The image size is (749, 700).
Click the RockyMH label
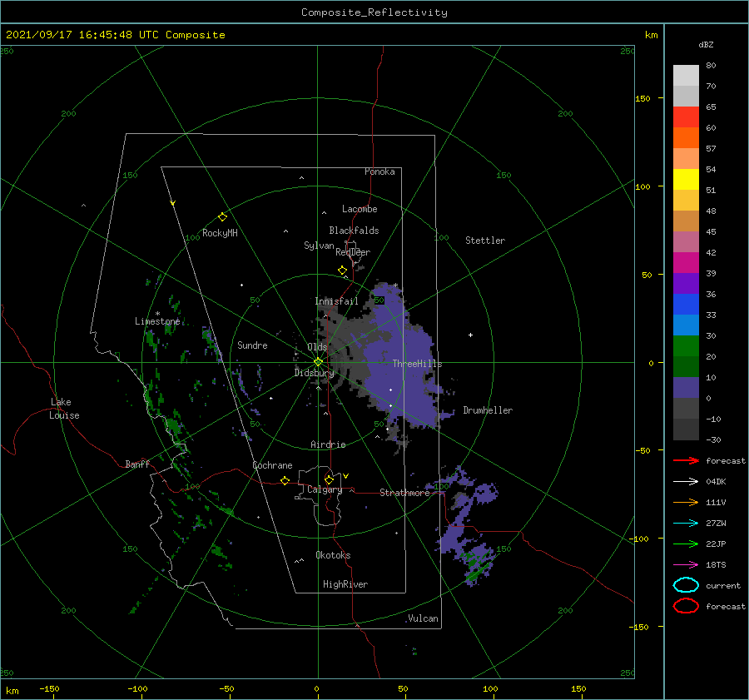pos(220,233)
